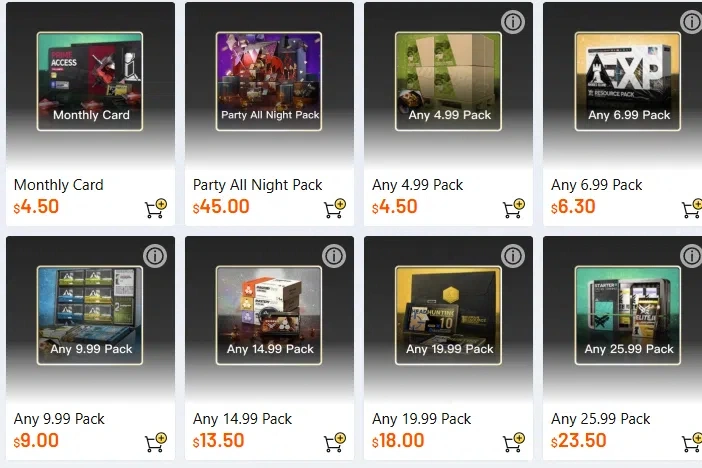Open the Any 25.99 Pack image
Viewport: 702px width, 468px height.
629,316
